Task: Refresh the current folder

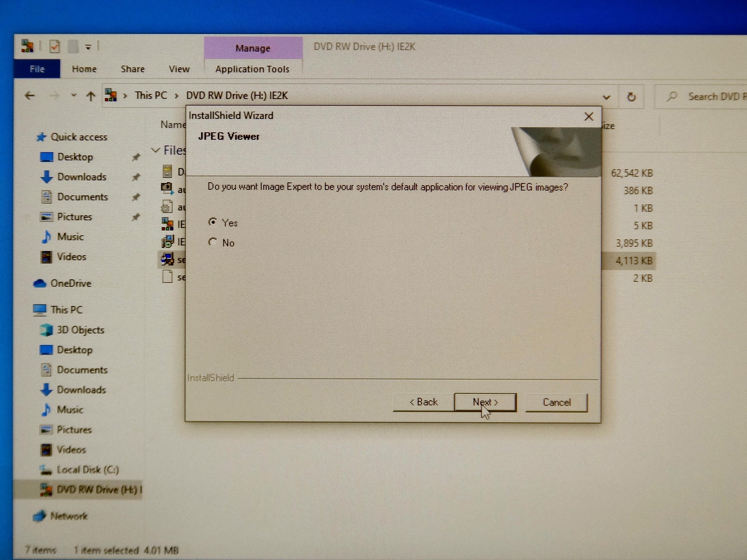Action: pyautogui.click(x=631, y=97)
